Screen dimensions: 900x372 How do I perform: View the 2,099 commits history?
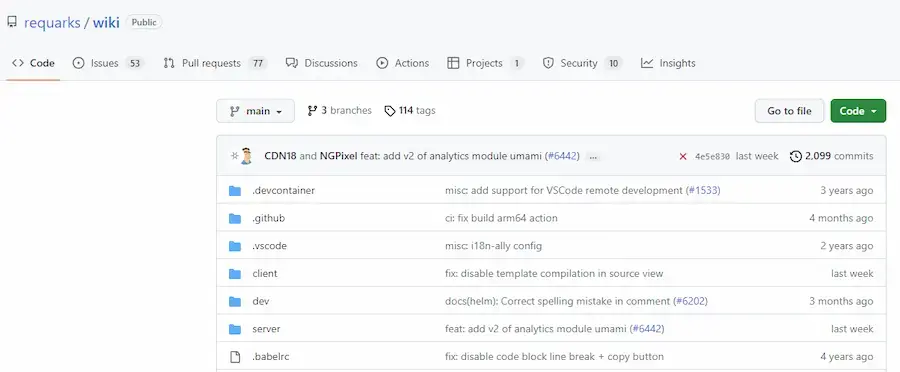(832, 156)
